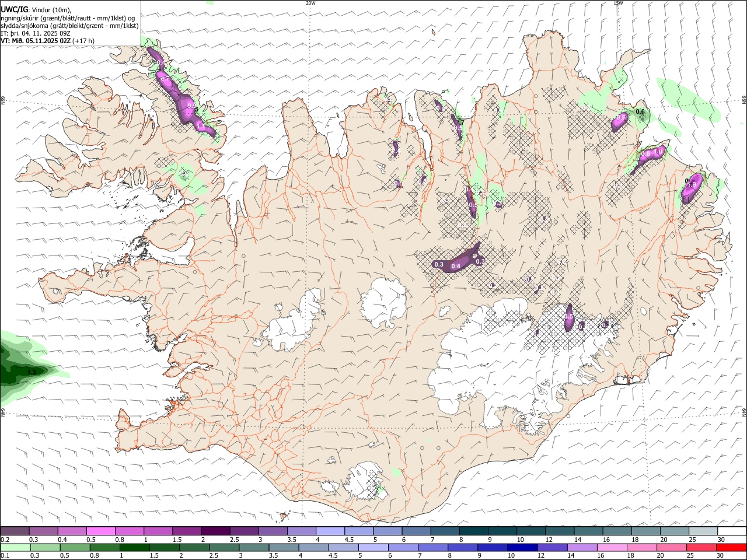
Task: Click the 1.3 value in the southwest green rain area
Action: tap(32, 372)
